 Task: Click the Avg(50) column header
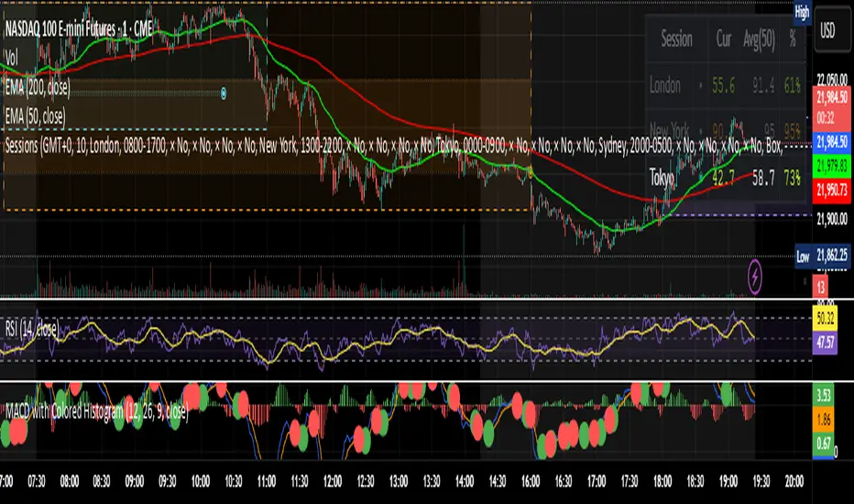pyautogui.click(x=759, y=39)
